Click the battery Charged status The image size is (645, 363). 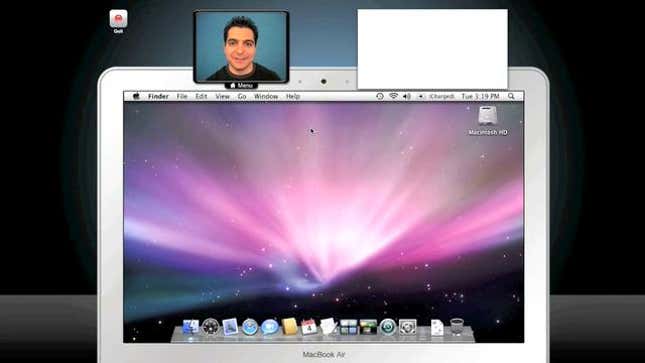pos(436,96)
